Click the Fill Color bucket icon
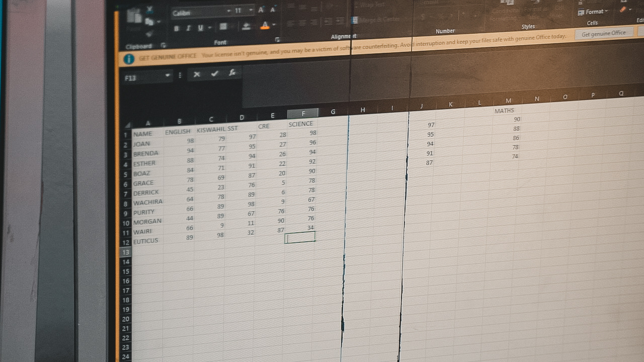This screenshot has width=644, height=362. (247, 26)
